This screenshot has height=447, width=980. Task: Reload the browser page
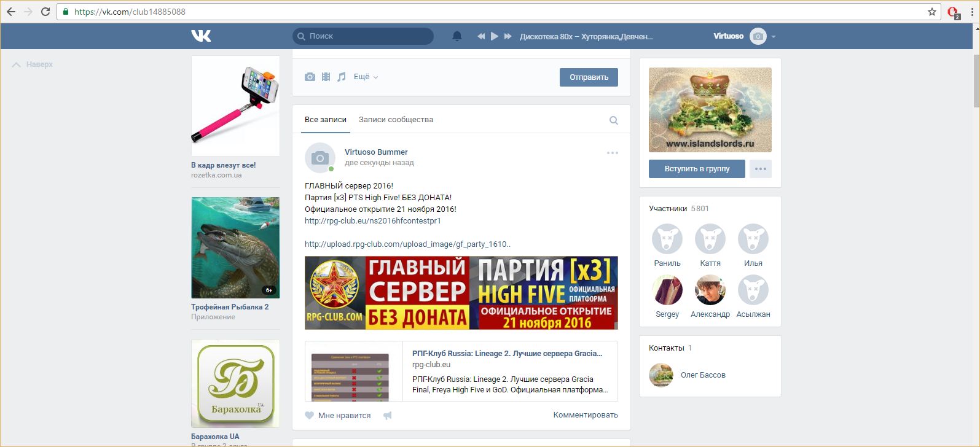[x=45, y=12]
